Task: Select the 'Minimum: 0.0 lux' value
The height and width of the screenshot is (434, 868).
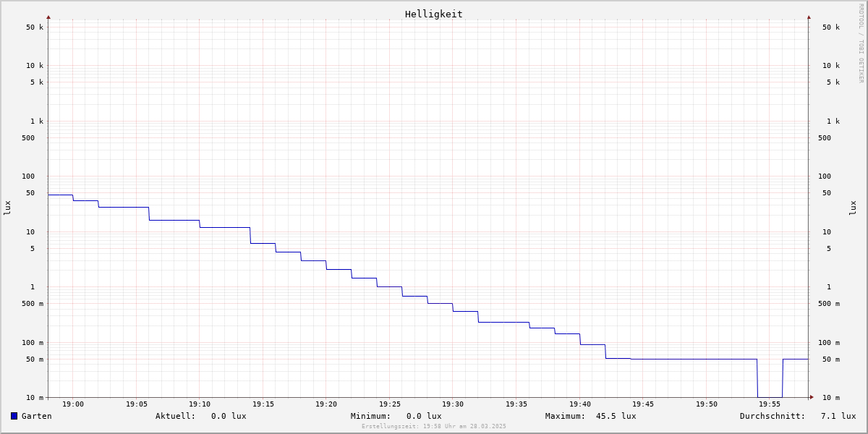Action: pyautogui.click(x=396, y=416)
